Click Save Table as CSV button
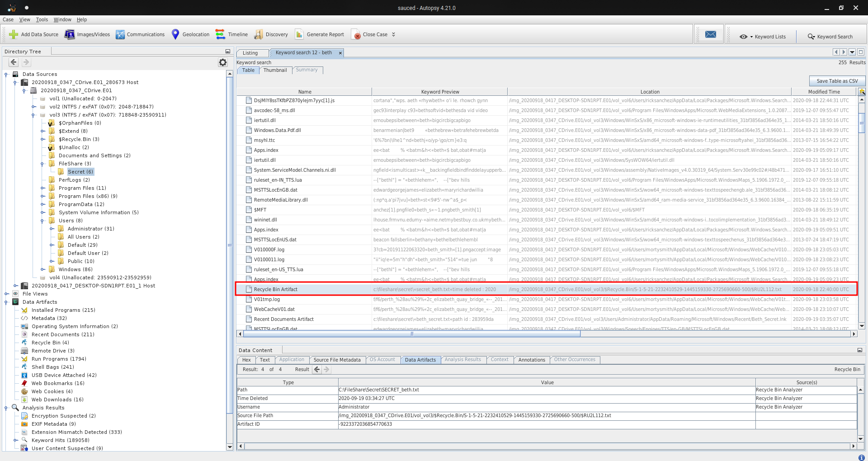 tap(837, 81)
